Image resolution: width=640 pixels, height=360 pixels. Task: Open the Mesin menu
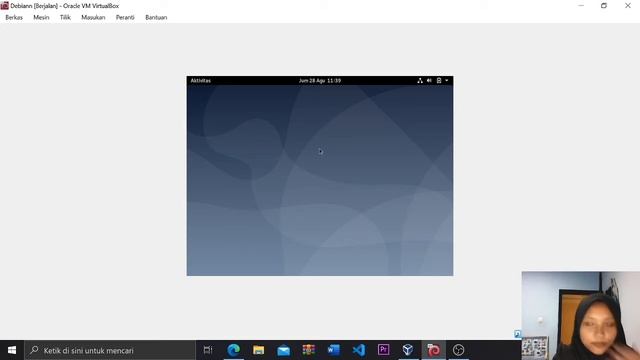point(41,18)
